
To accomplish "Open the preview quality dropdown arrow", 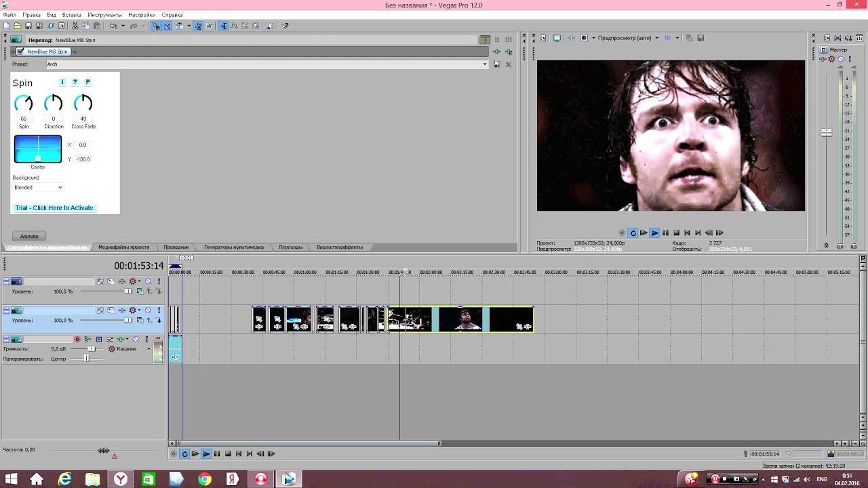I will tap(657, 38).
